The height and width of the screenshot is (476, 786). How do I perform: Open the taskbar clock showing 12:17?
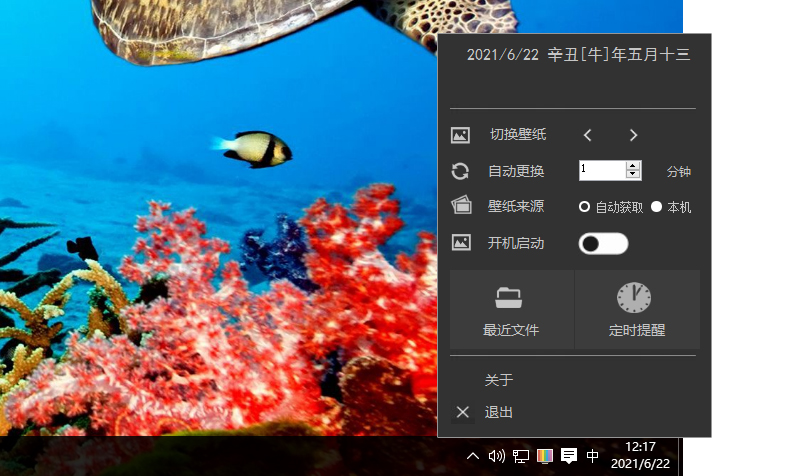[640, 455]
